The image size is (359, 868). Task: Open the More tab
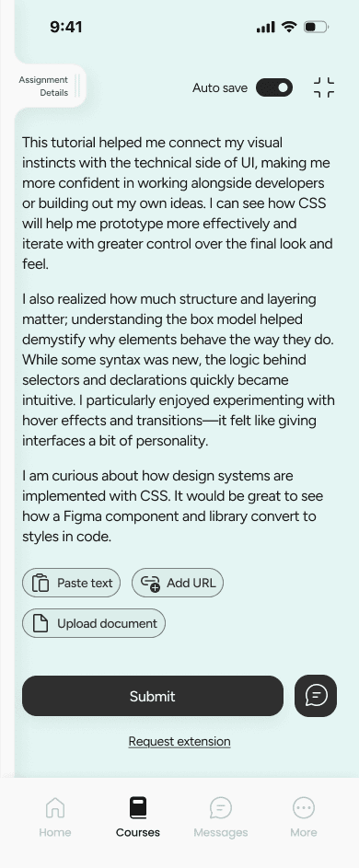304,817
